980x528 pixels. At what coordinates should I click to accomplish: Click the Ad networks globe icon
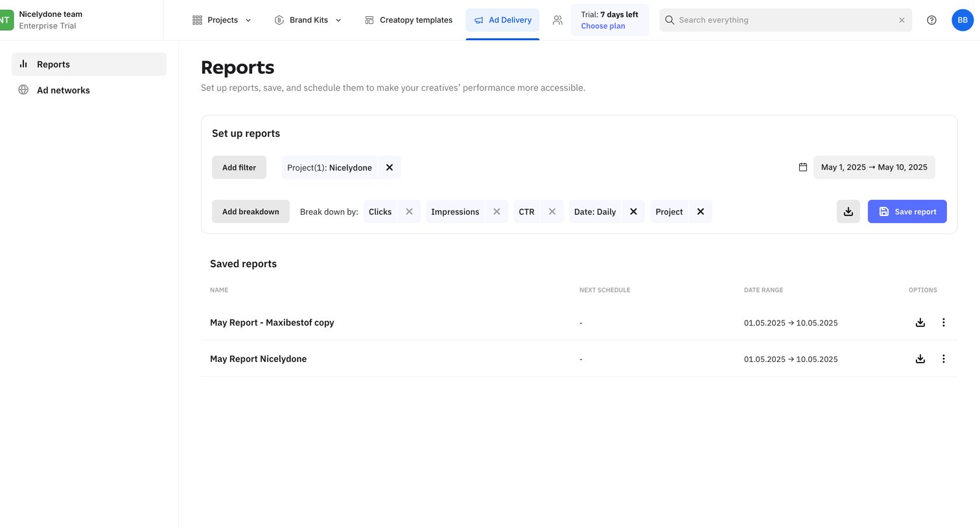(23, 90)
